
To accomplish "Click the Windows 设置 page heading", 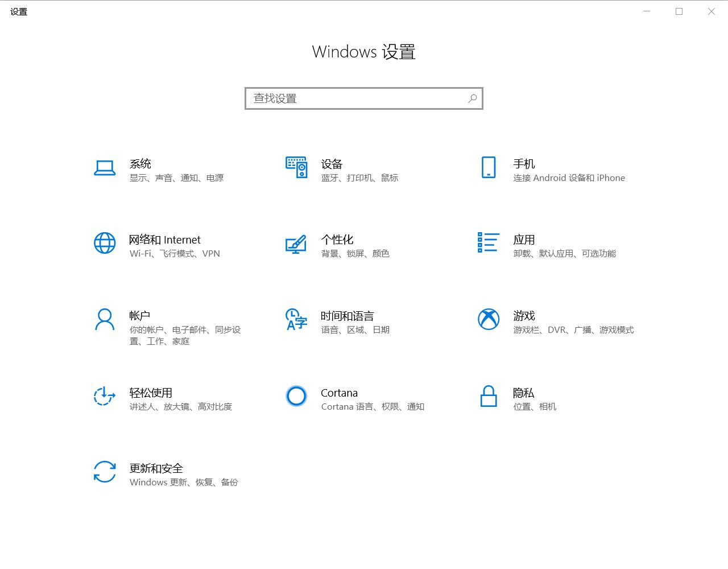I will (x=363, y=52).
